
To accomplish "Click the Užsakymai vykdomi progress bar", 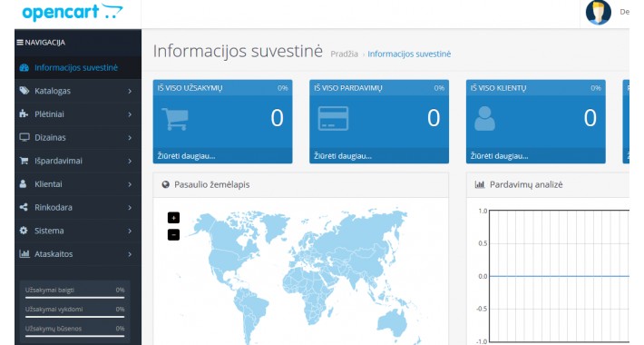I will (74, 317).
